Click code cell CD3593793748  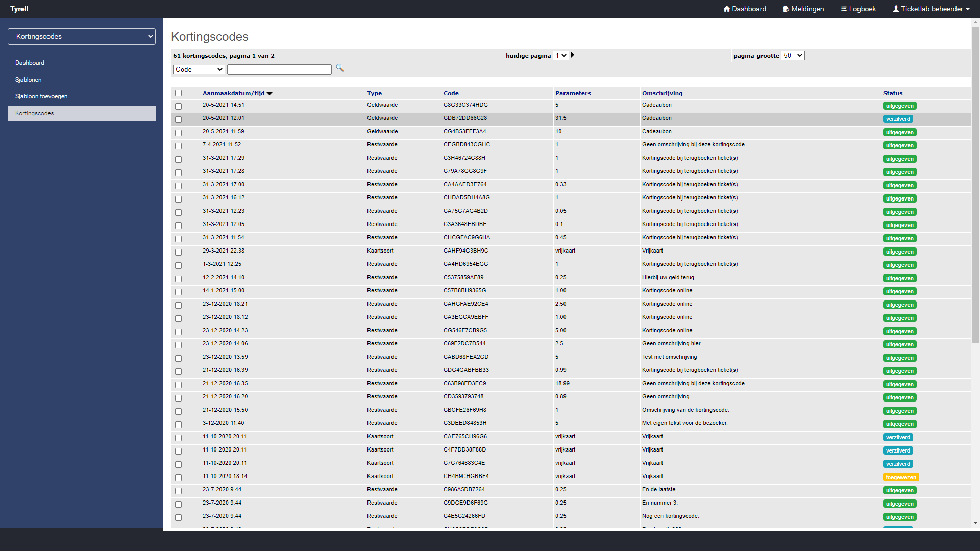[x=463, y=397]
